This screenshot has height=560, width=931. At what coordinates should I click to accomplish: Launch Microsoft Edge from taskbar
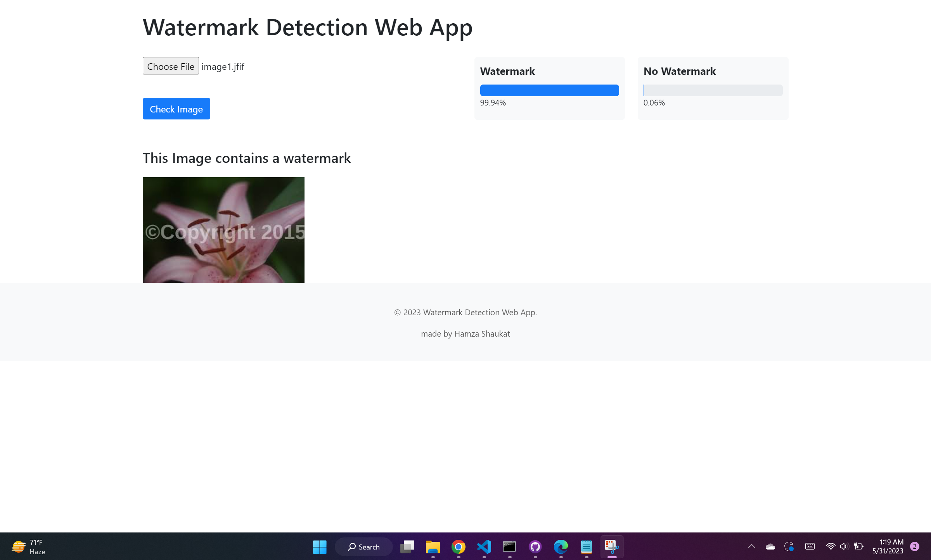[561, 547]
